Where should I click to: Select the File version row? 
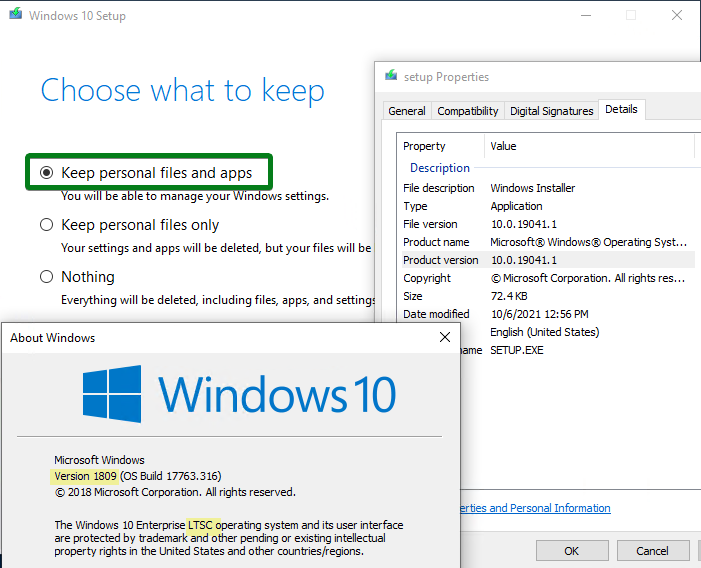coord(548,224)
